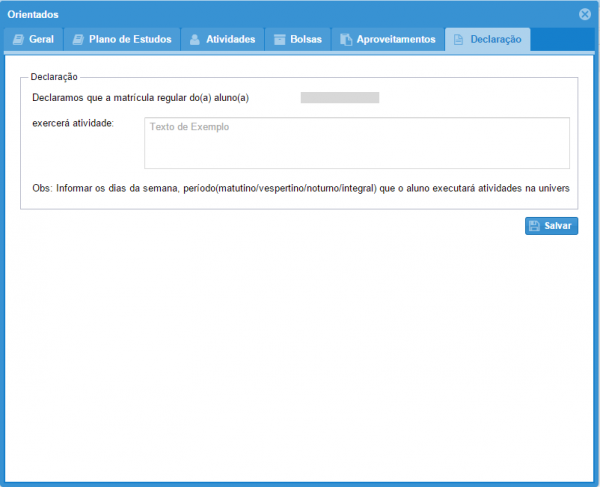This screenshot has width=600, height=487.
Task: Click the Bolsas tab icon
Action: click(x=281, y=40)
